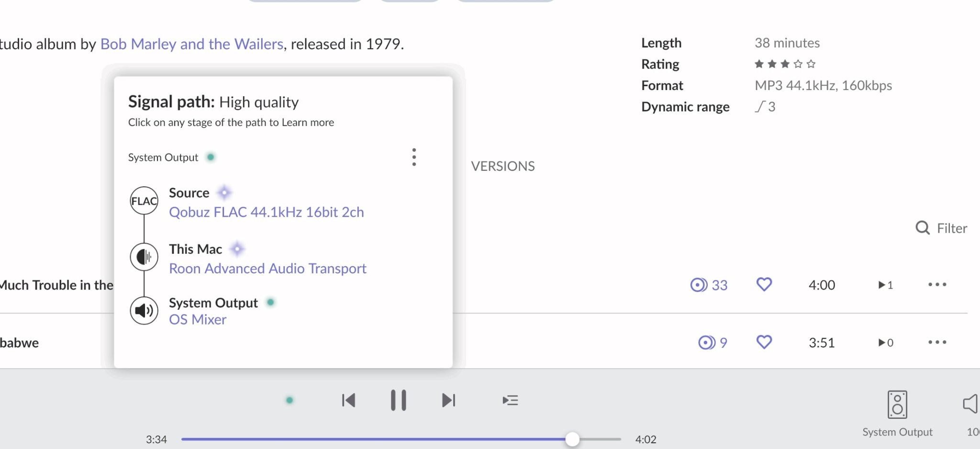Open the track Filter search
The image size is (980, 449).
click(x=941, y=228)
